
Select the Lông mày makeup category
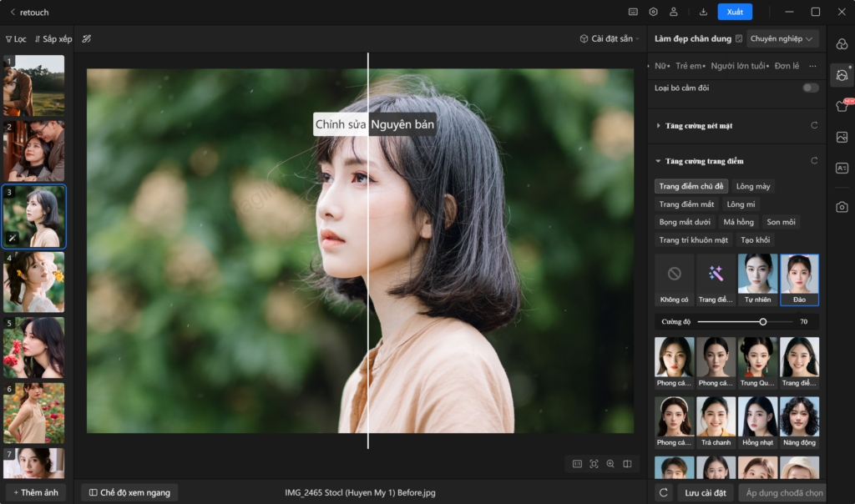(752, 186)
